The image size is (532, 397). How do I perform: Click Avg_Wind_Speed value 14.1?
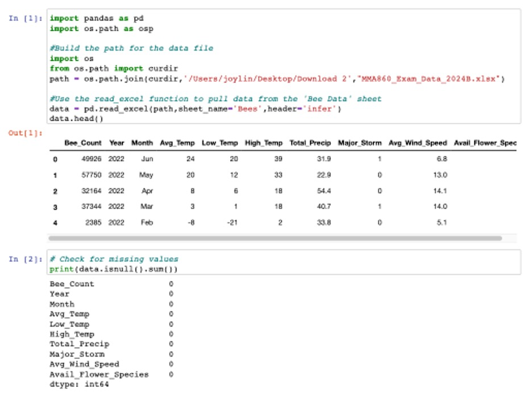point(440,191)
